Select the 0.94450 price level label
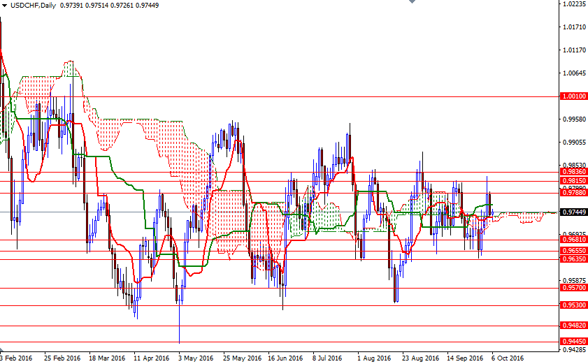 click(573, 342)
